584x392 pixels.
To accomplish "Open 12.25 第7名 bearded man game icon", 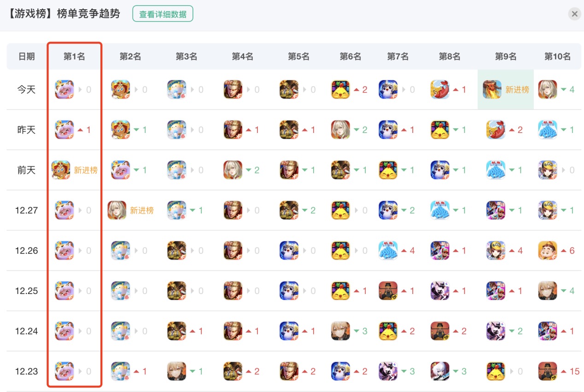I will click(388, 291).
